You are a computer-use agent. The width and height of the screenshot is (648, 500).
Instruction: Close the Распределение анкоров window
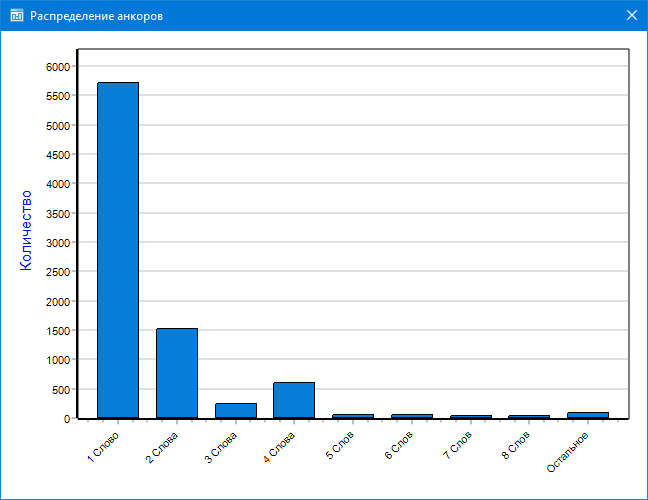[x=631, y=16]
